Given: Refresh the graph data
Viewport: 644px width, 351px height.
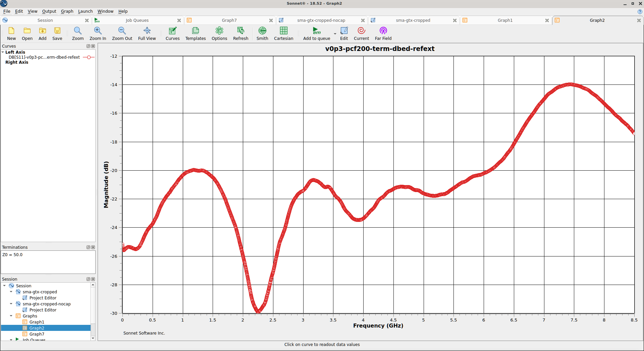Looking at the screenshot, I should coord(241,34).
